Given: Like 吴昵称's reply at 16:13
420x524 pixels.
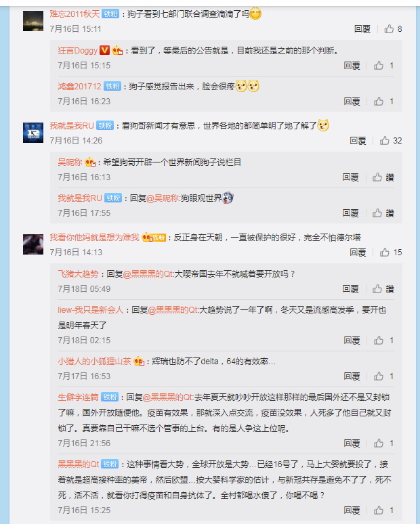Looking at the screenshot, I should click(377, 177).
